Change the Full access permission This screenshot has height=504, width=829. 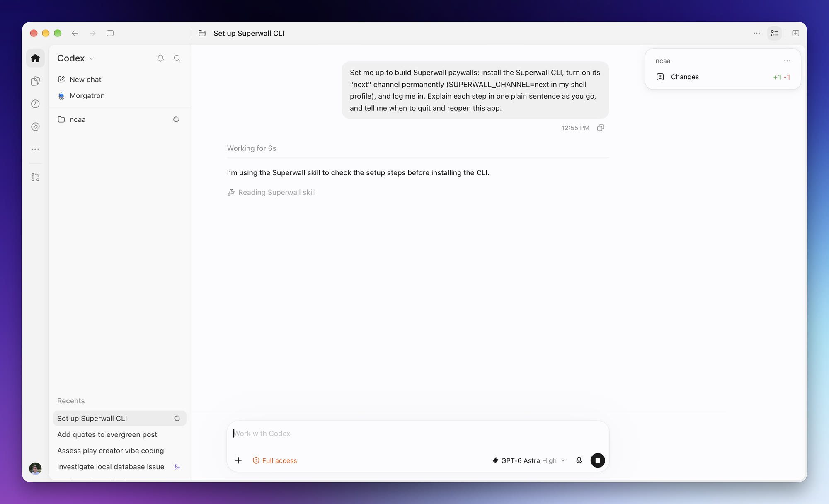click(x=275, y=460)
